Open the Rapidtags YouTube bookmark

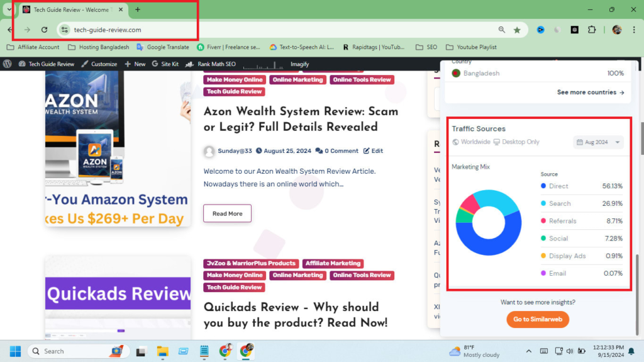[x=374, y=47]
